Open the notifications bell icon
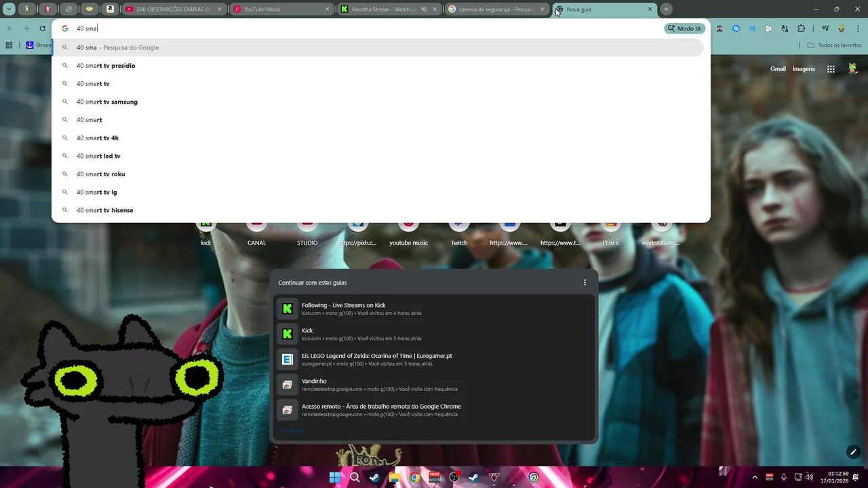Image resolution: width=868 pixels, height=488 pixels. point(856,477)
